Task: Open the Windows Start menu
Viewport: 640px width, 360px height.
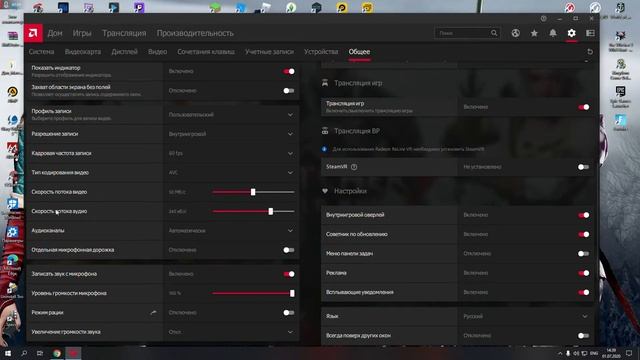Action: 8,353
